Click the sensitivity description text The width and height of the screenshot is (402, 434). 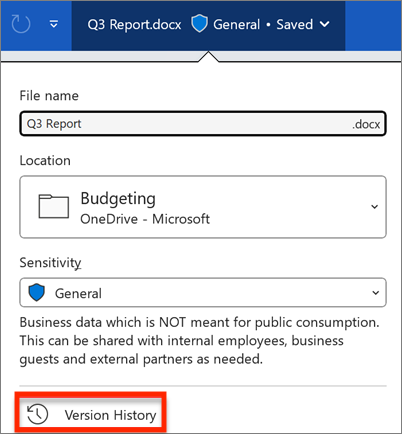point(199,341)
